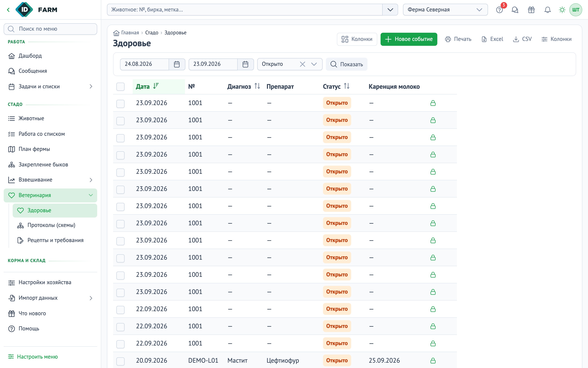Click Показать button

coord(346,64)
